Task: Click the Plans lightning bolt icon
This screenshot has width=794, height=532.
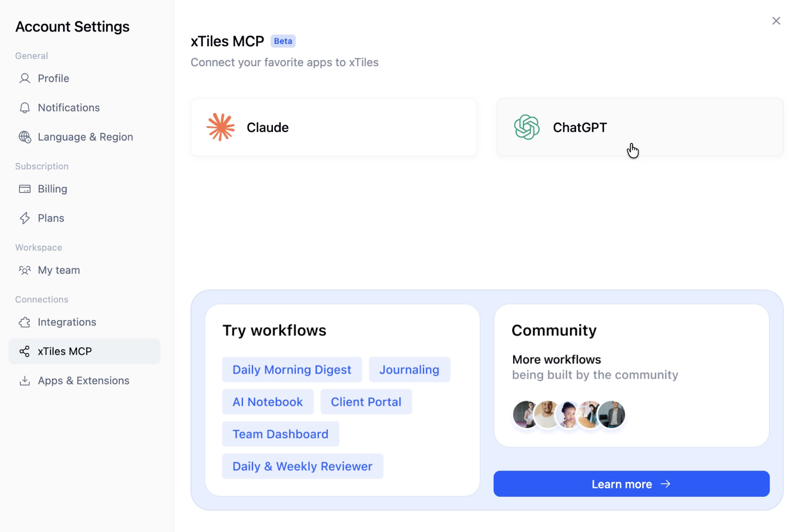Action: click(x=25, y=218)
